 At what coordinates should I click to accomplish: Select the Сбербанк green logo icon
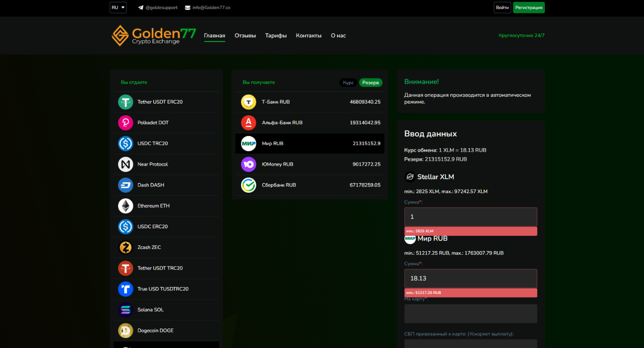point(248,185)
